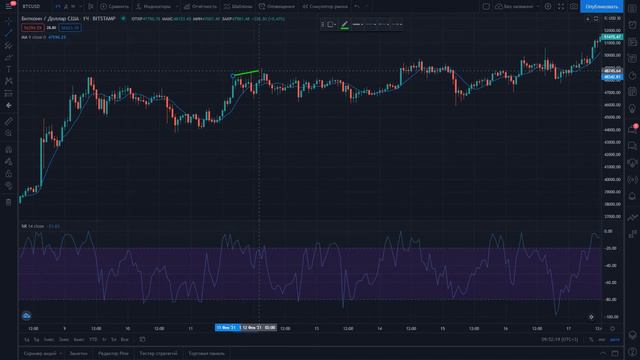Open the price scale currency USD dropdown
The width and height of the screenshot is (640, 360).
coord(612,18)
